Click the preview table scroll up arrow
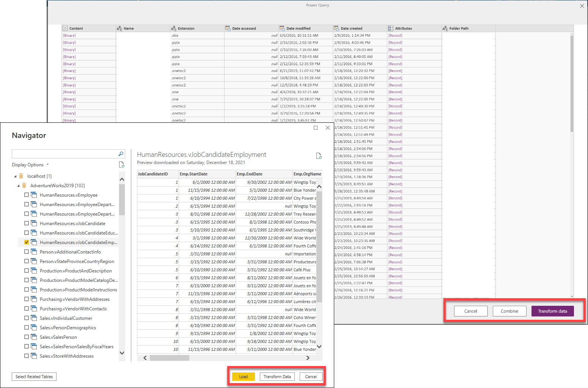The image size is (588, 388). [319, 186]
